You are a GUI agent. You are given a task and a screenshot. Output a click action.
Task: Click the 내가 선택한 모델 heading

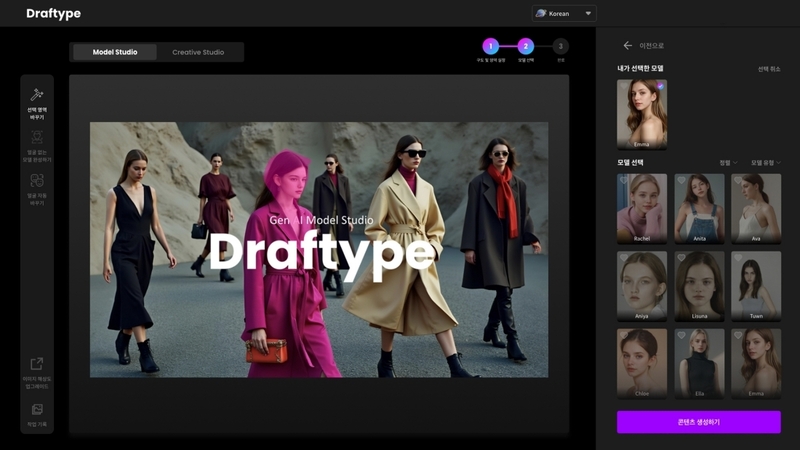(640, 68)
